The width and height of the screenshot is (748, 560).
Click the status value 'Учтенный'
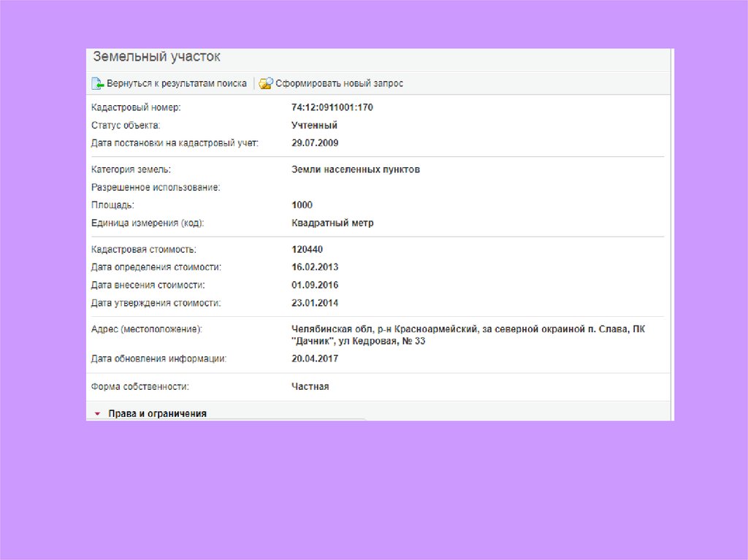[x=314, y=126]
